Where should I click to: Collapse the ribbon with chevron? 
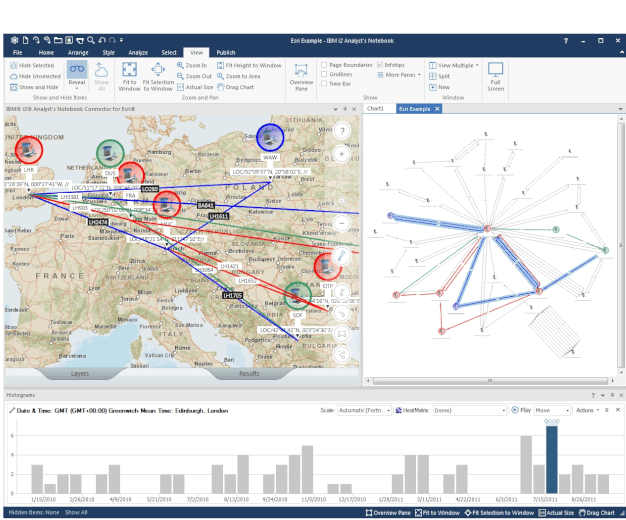pos(622,52)
